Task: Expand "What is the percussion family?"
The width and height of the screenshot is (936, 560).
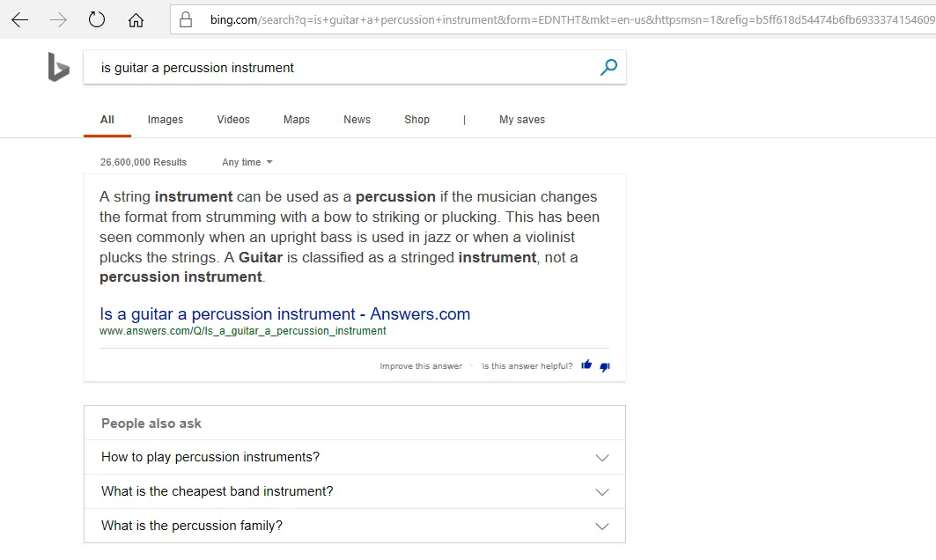Action: pos(602,527)
